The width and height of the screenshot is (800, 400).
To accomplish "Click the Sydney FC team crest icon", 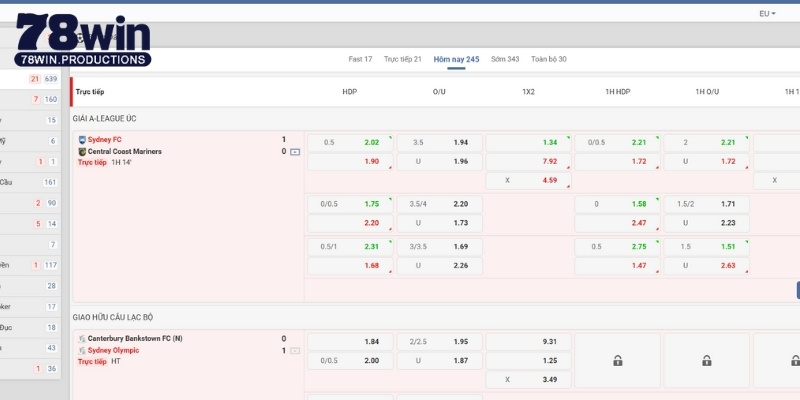I will (x=82, y=140).
